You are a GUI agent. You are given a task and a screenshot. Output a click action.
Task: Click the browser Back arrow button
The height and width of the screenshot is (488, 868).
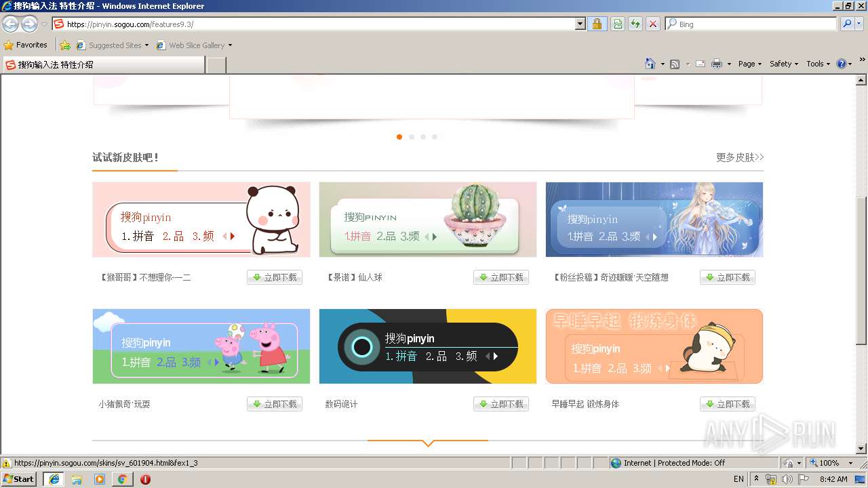(x=10, y=24)
